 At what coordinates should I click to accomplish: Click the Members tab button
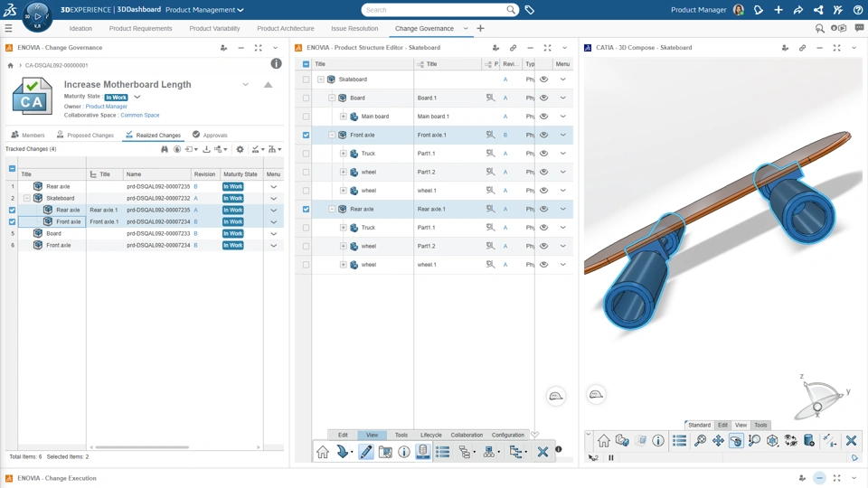pyautogui.click(x=28, y=135)
